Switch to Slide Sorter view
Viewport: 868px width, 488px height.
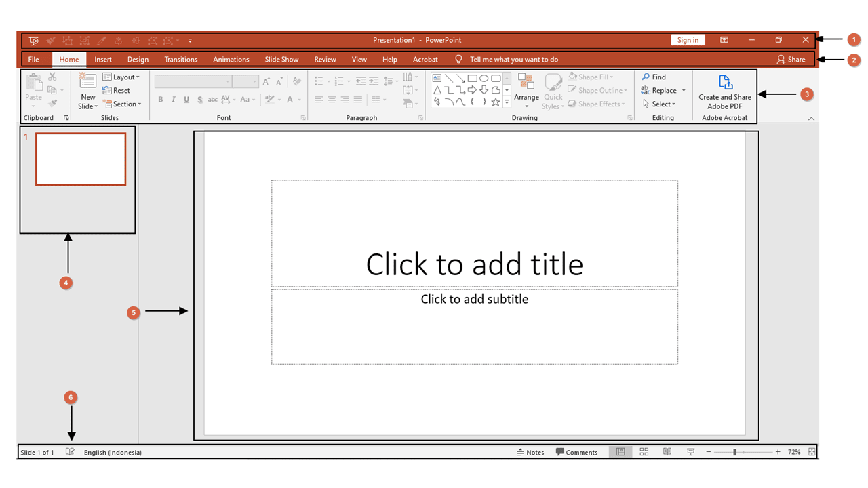644,451
